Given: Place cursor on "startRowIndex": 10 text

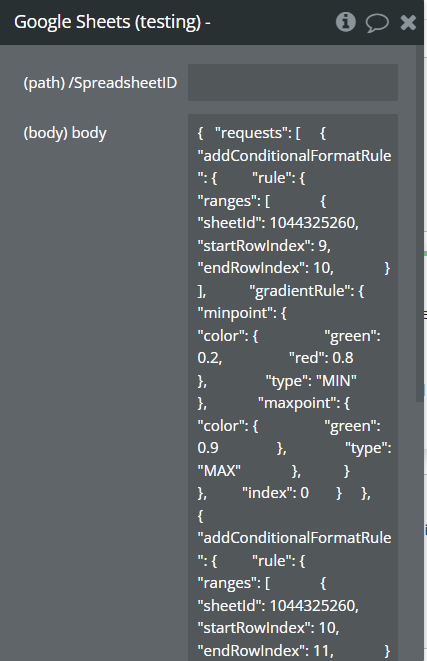Looking at the screenshot, I should click(269, 629).
